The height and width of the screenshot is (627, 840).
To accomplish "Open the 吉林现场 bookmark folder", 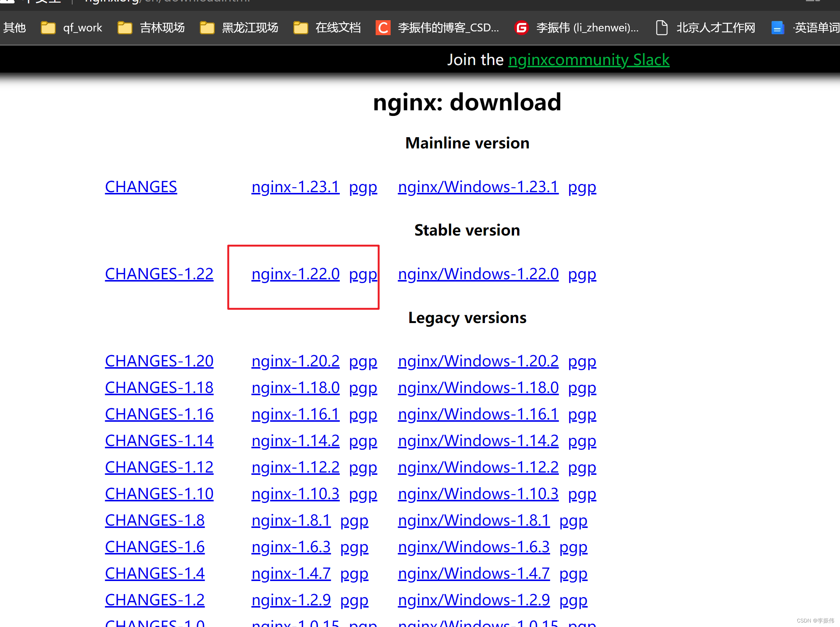I will point(151,28).
